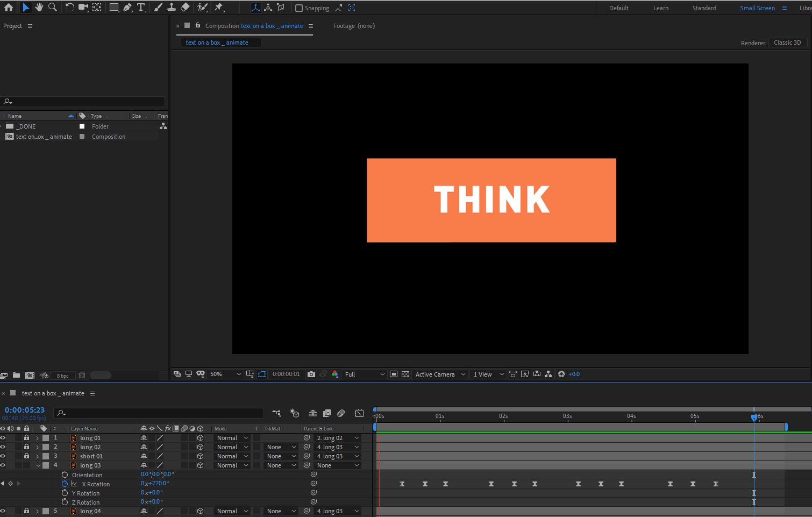Reset exposure in the viewer
Image resolution: width=812 pixels, height=517 pixels.
tap(561, 374)
